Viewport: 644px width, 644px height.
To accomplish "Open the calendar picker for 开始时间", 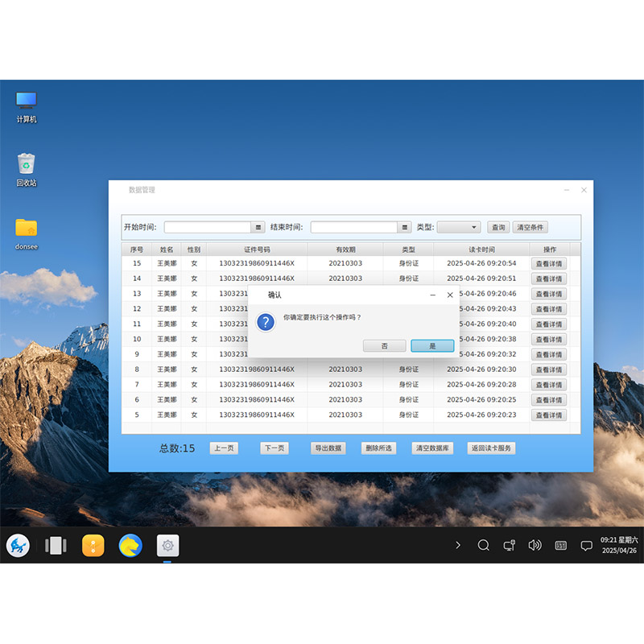I will click(258, 228).
